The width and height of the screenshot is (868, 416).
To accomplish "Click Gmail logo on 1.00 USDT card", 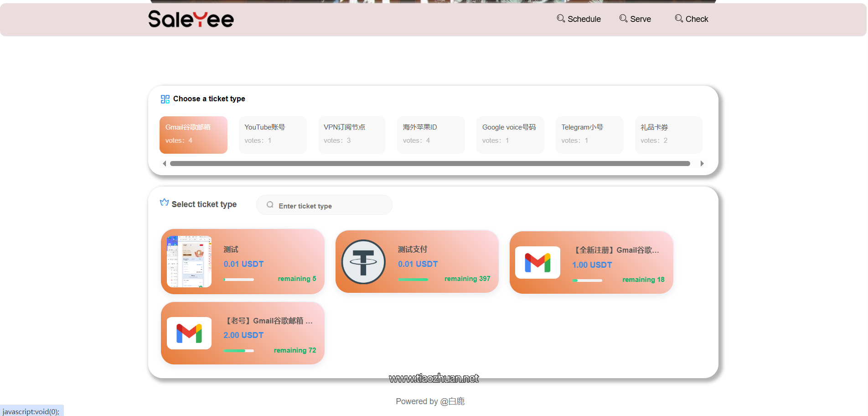I will point(537,263).
